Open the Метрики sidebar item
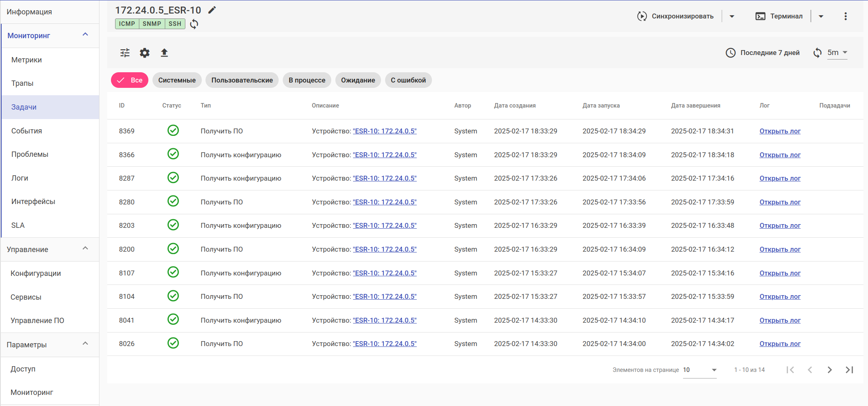868x406 pixels. [27, 60]
